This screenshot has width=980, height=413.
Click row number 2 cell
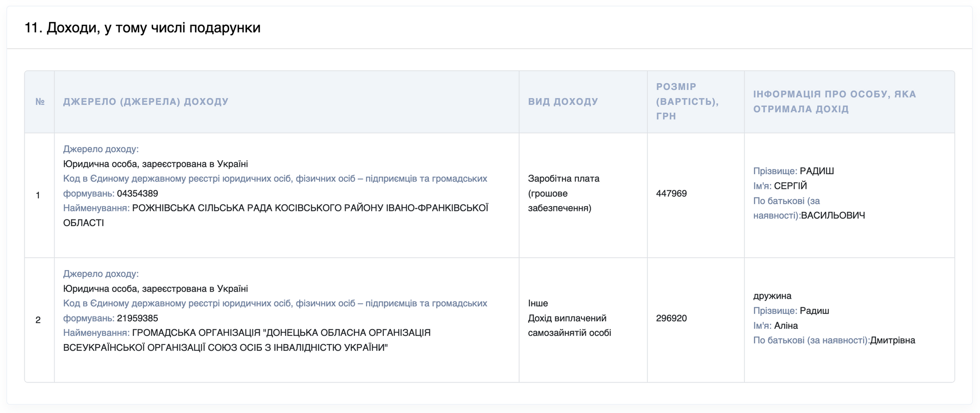(x=38, y=320)
